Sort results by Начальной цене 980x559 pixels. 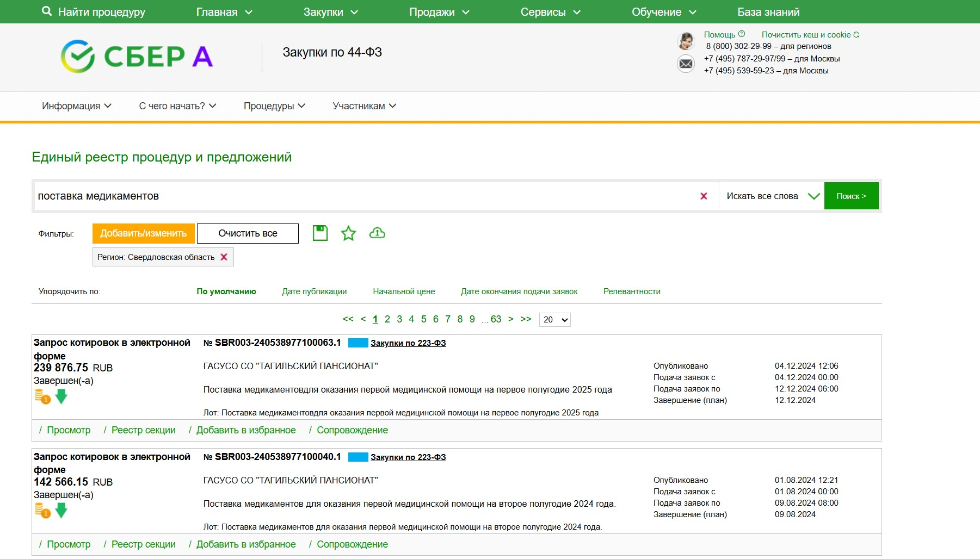click(x=404, y=291)
